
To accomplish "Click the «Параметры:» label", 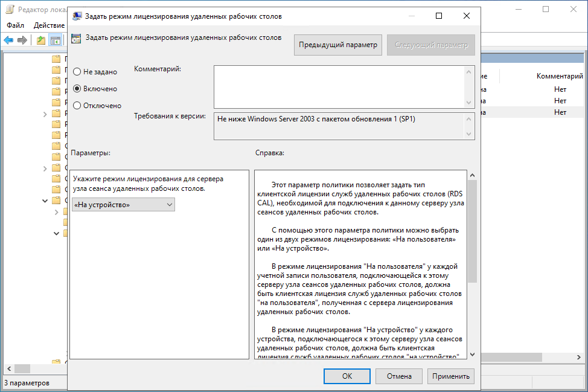I will pyautogui.click(x=91, y=153).
